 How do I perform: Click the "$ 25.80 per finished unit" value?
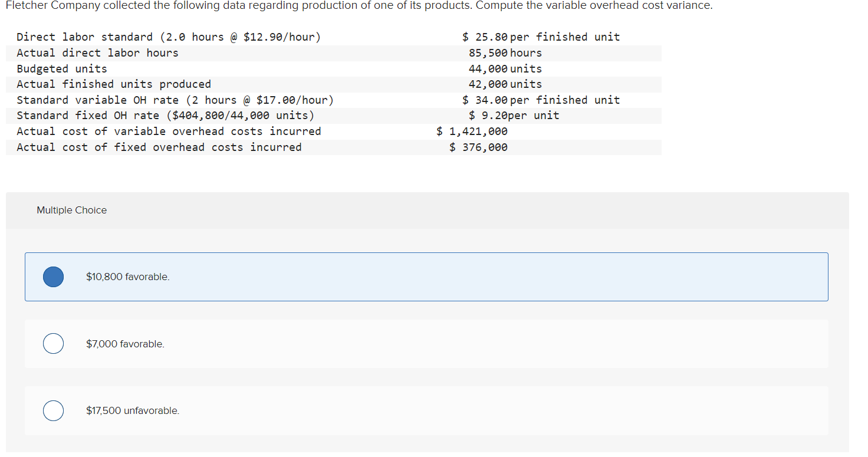[541, 37]
